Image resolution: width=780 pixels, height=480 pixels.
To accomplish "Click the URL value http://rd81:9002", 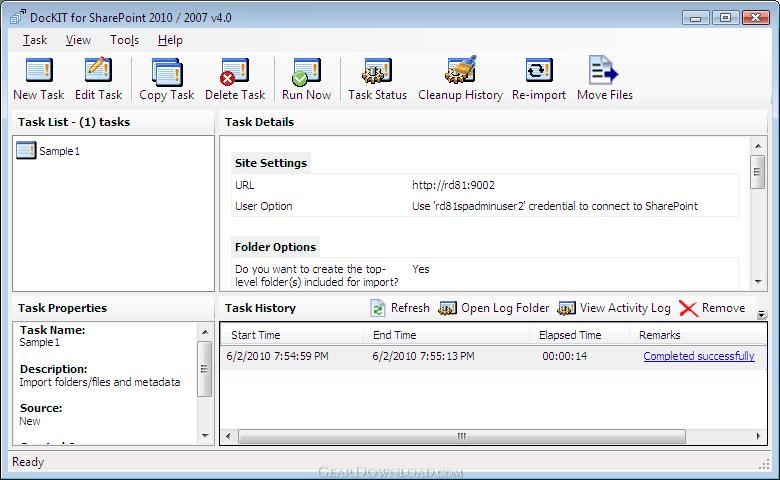I will click(x=453, y=185).
